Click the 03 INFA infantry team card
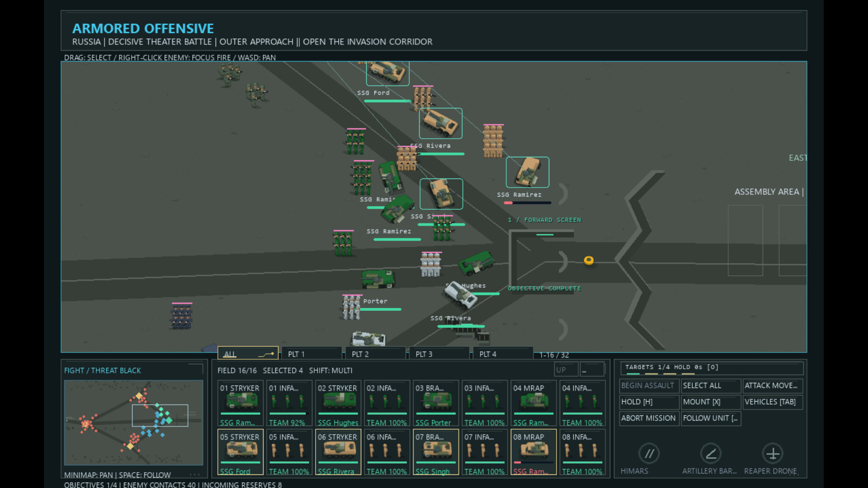The height and width of the screenshot is (488, 868). pyautogui.click(x=484, y=404)
